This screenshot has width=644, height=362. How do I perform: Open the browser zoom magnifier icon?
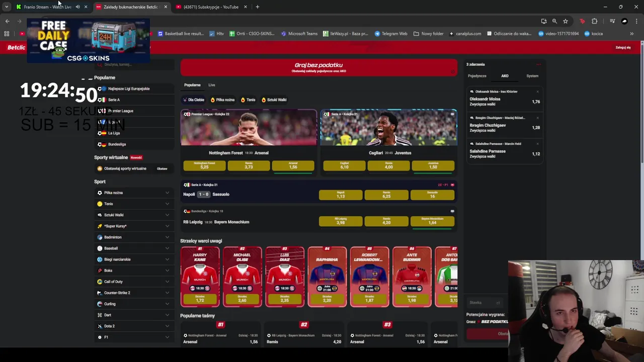(x=554, y=21)
